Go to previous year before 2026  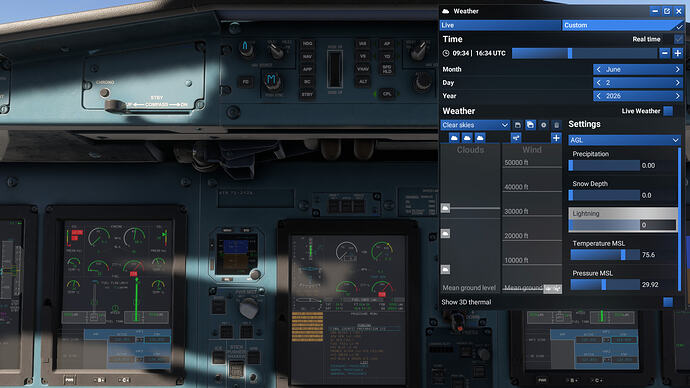point(598,96)
